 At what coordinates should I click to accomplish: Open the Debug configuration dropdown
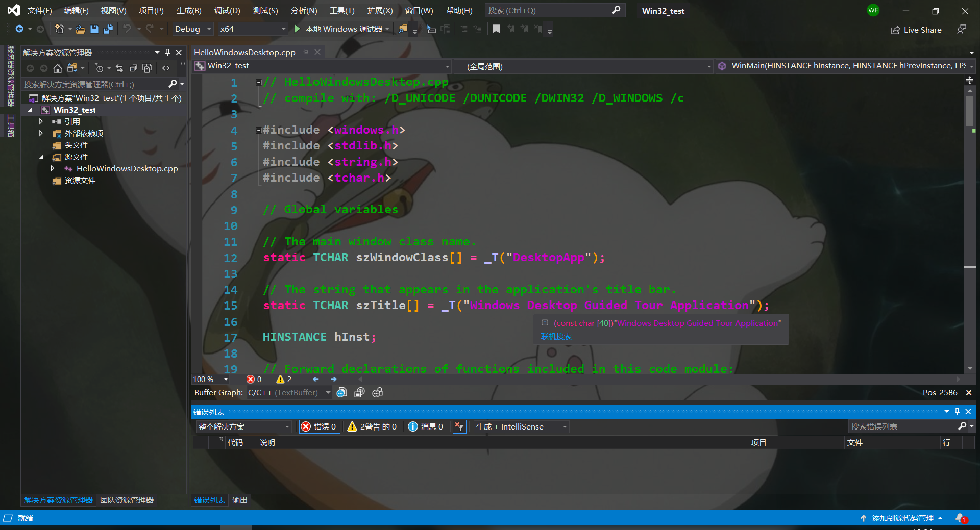192,29
